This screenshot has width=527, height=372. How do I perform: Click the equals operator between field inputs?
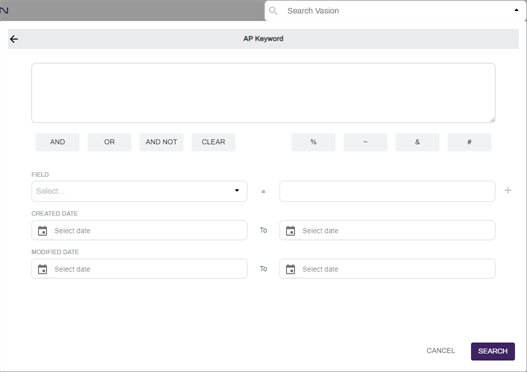(263, 192)
